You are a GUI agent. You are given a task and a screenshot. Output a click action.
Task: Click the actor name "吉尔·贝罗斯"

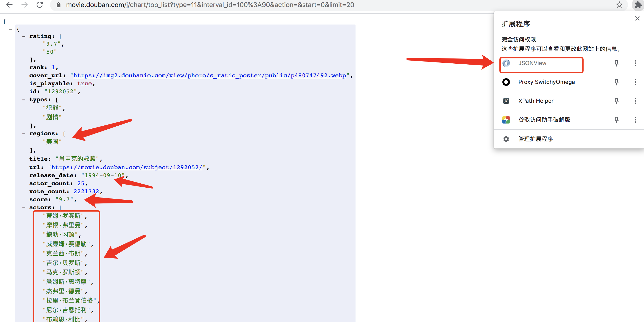[x=63, y=263]
